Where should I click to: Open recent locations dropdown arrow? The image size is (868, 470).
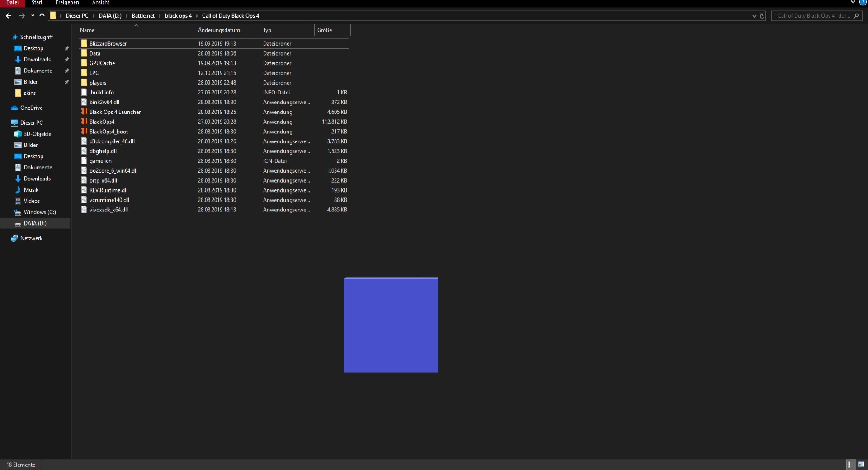click(x=33, y=16)
